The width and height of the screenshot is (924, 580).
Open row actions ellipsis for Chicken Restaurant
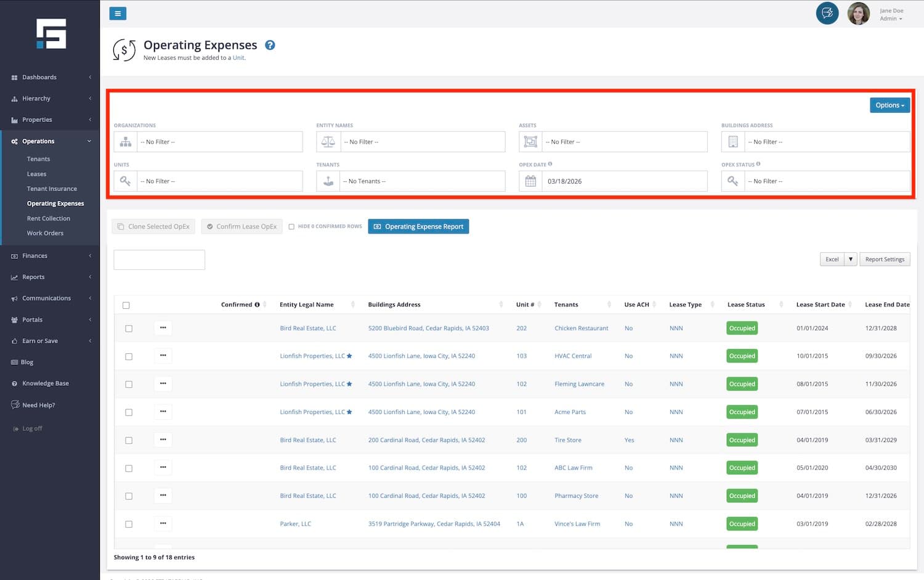point(163,328)
